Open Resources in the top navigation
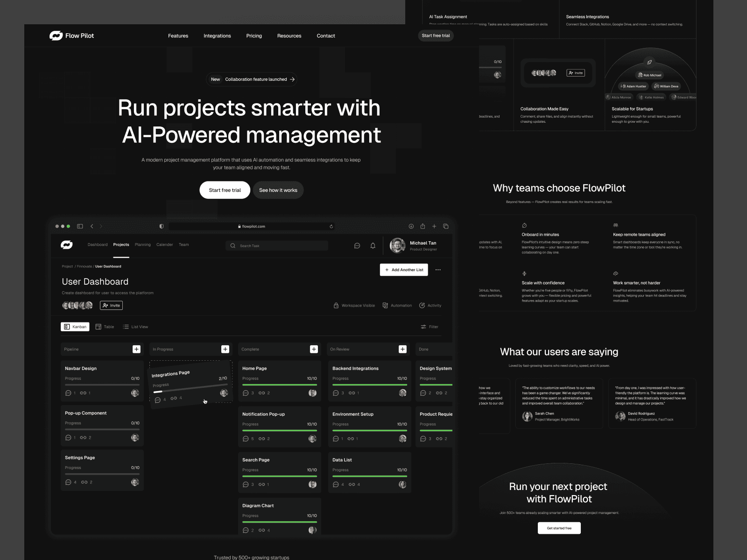The height and width of the screenshot is (560, 747). pyautogui.click(x=289, y=36)
